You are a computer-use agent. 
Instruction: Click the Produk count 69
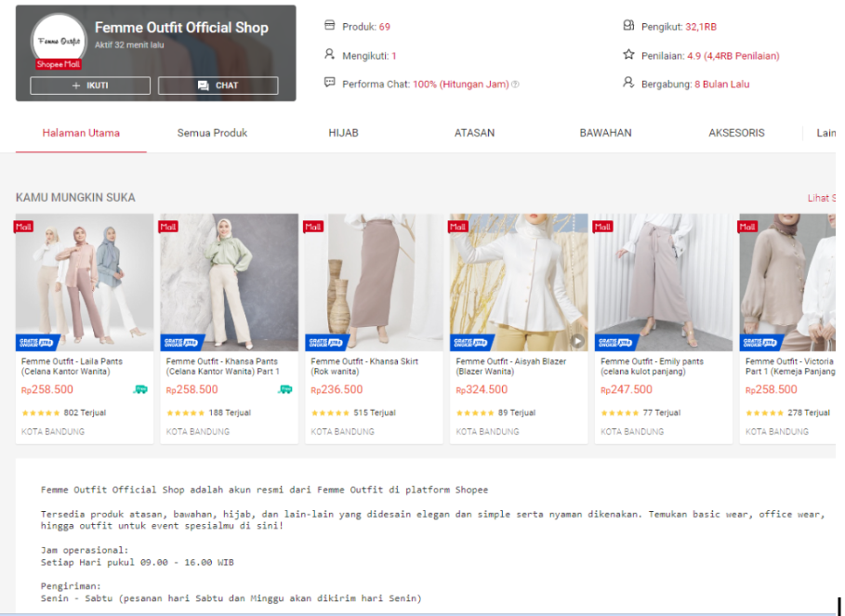pyautogui.click(x=384, y=27)
